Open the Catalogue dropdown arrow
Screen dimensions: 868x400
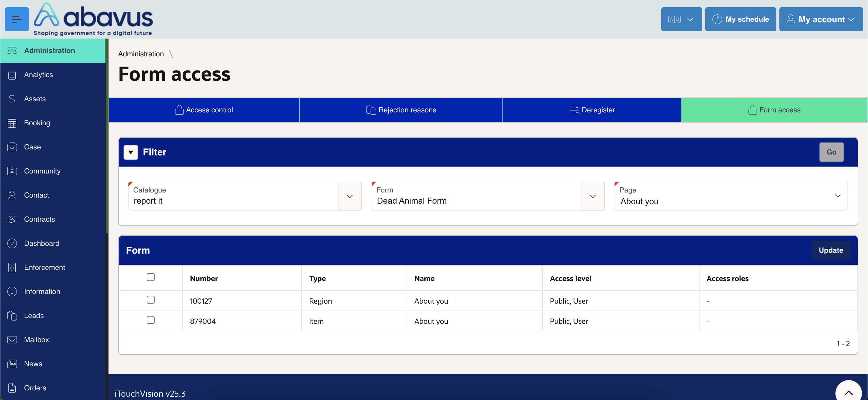350,196
